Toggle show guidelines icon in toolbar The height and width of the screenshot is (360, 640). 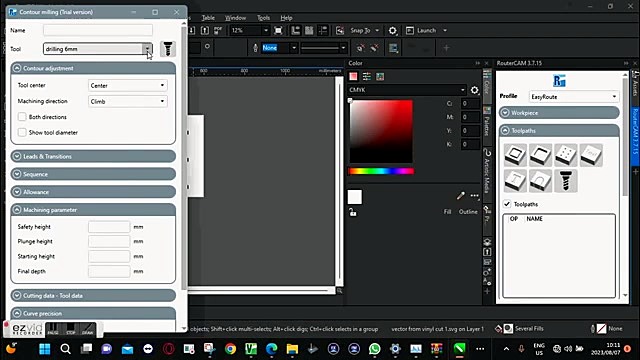click(322, 31)
